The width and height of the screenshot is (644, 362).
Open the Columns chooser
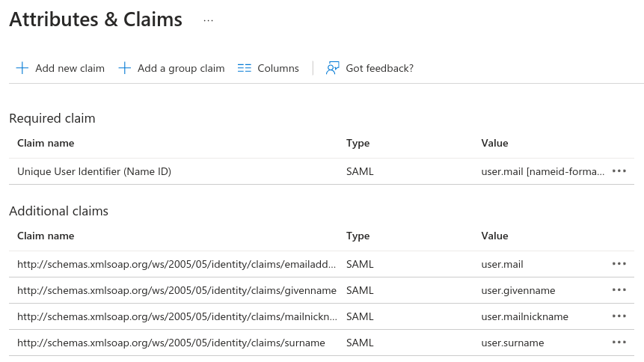[277, 68]
